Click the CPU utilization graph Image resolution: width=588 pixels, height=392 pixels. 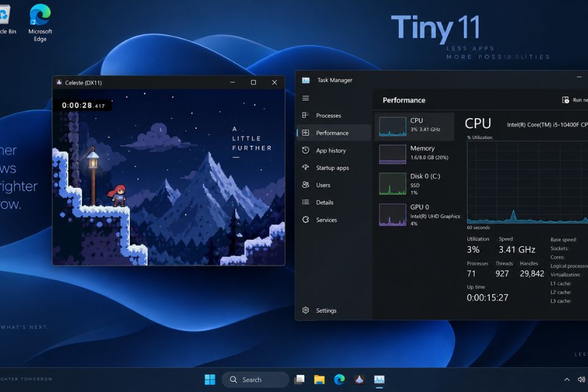tap(527, 183)
